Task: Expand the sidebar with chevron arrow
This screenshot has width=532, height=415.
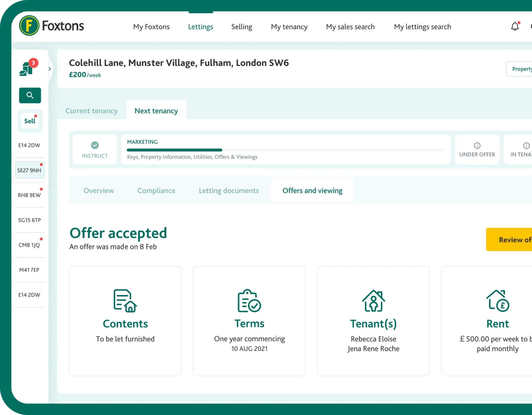Action: coord(50,69)
